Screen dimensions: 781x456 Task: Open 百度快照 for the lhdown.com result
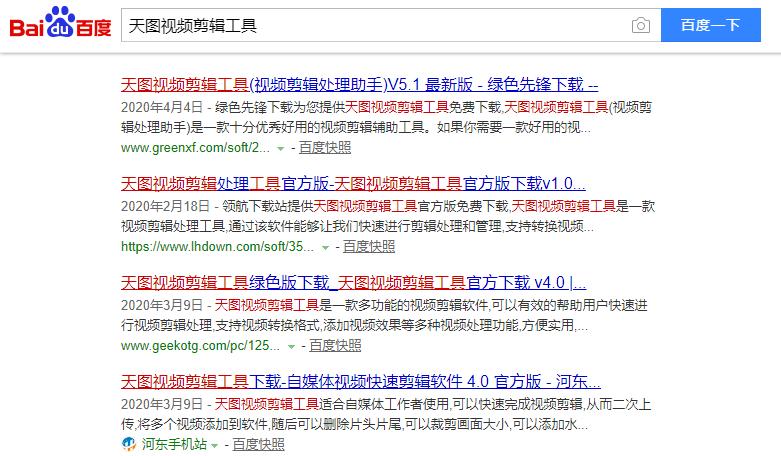pos(369,246)
